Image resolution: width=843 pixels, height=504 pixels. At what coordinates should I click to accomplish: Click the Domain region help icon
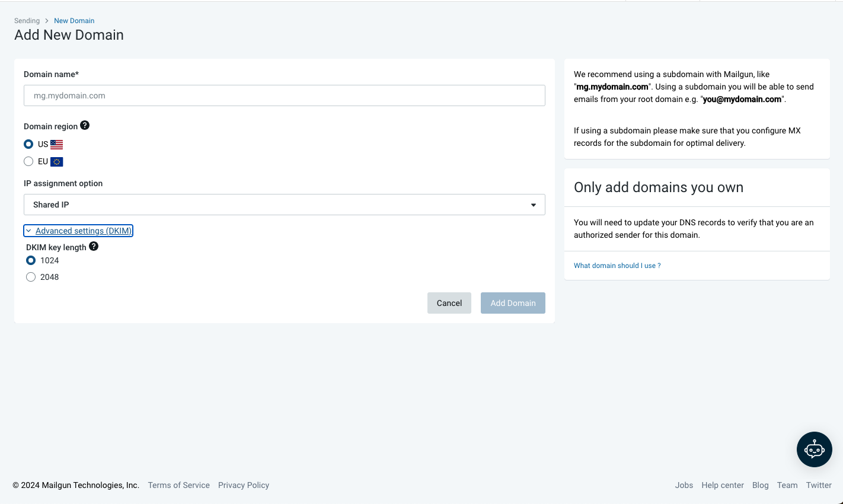[85, 125]
